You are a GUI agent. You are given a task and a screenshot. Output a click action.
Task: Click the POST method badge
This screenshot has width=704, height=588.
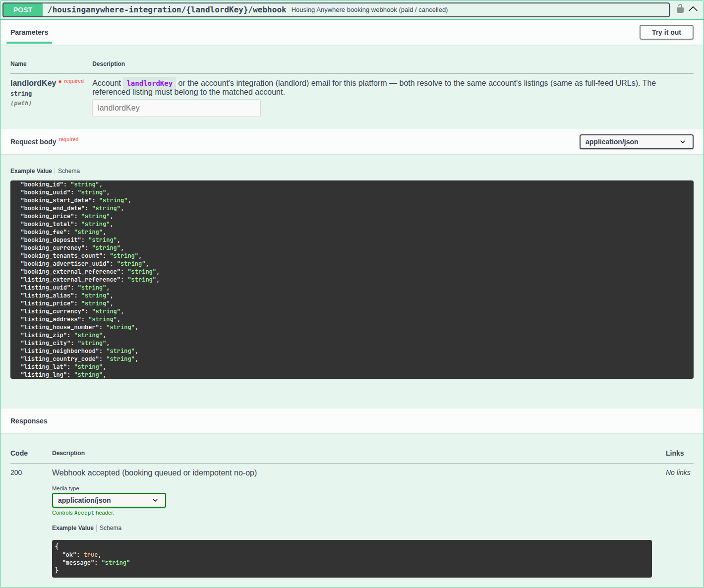point(23,10)
